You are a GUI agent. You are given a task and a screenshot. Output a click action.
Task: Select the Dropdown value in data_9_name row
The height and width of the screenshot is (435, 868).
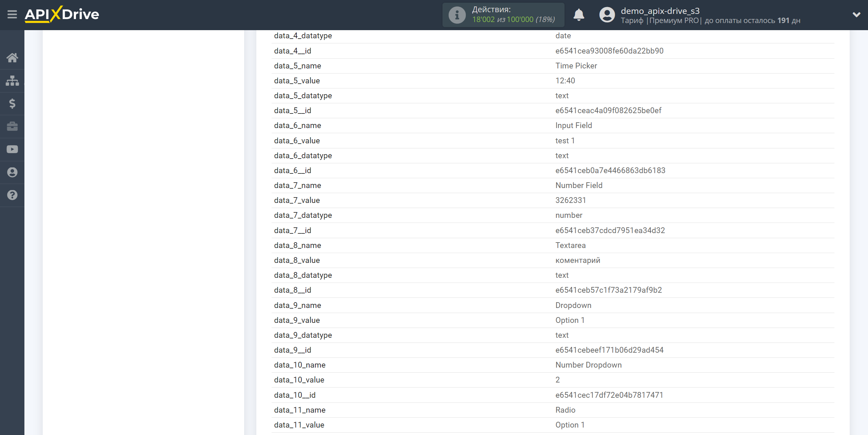(573, 305)
